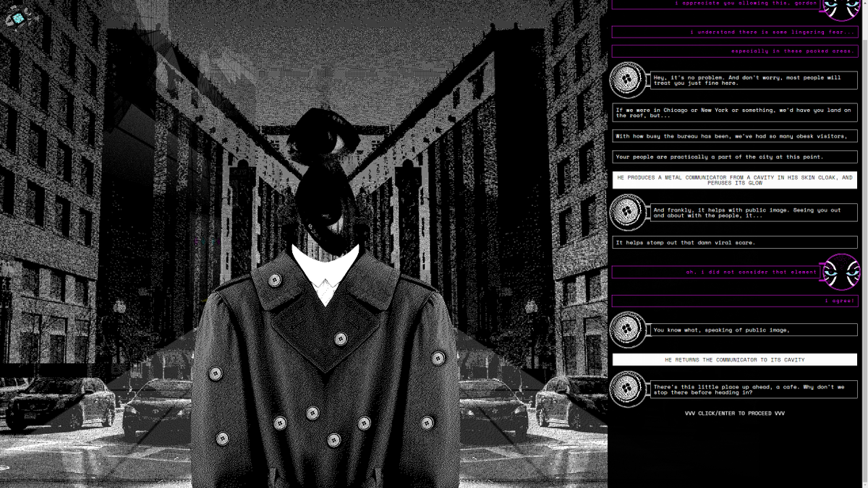Click the line "With how busy the bureau has been"
Image resolution: width=868 pixels, height=488 pixels.
(734, 136)
